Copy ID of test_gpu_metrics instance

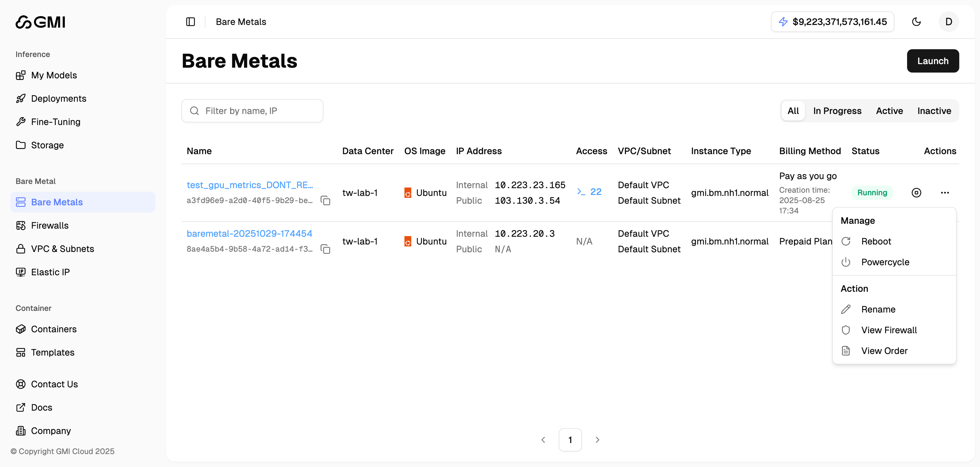pyautogui.click(x=325, y=200)
